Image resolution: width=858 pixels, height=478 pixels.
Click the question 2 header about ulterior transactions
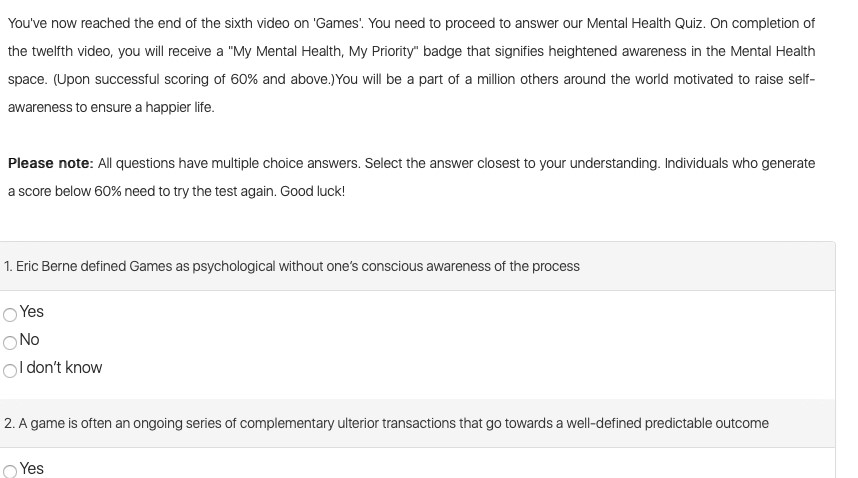click(x=418, y=423)
